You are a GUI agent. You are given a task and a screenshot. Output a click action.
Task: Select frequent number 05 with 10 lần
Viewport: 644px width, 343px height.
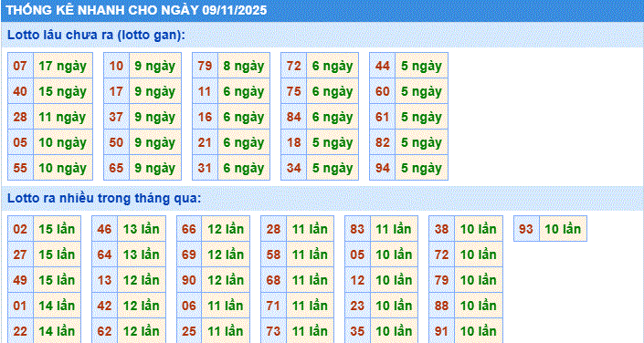[x=357, y=254]
